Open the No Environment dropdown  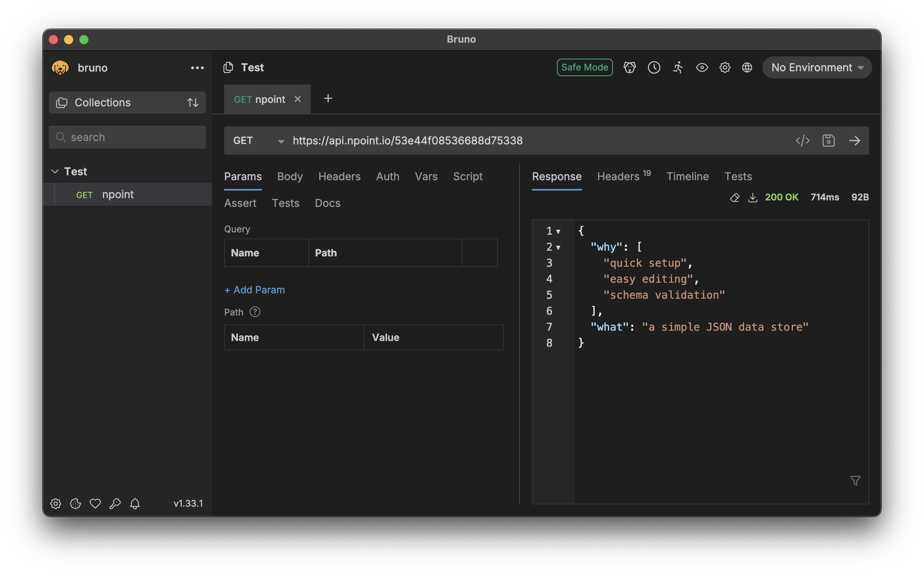(817, 67)
